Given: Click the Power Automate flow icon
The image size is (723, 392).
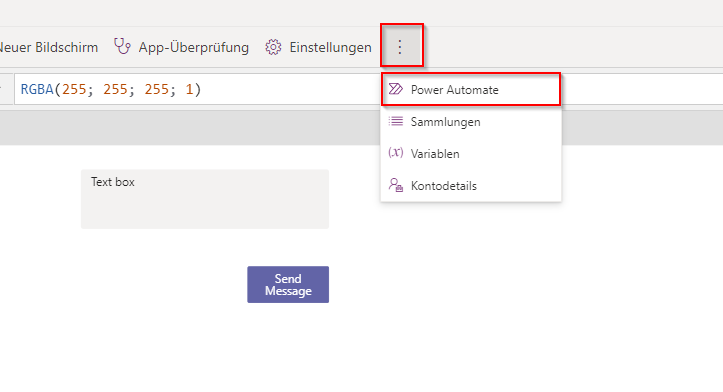Looking at the screenshot, I should pos(396,89).
